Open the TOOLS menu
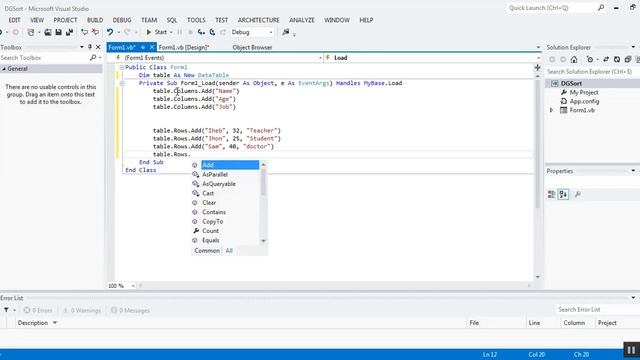 [x=196, y=20]
